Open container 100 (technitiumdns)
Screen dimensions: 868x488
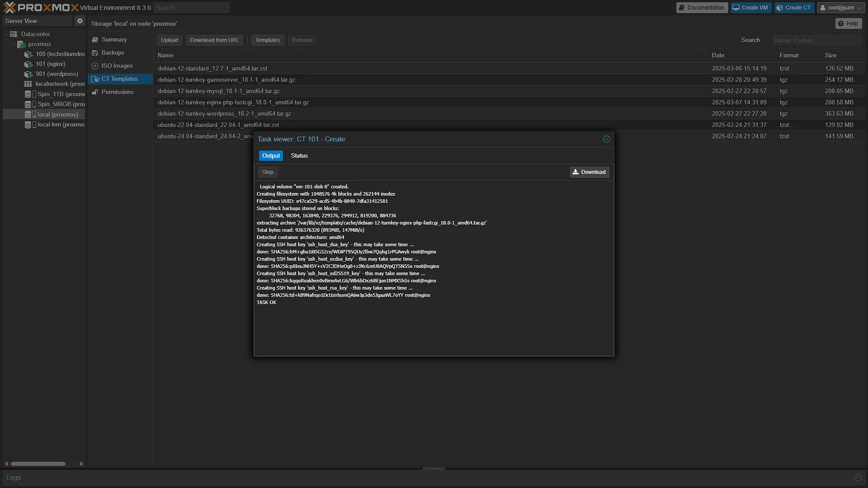point(54,54)
